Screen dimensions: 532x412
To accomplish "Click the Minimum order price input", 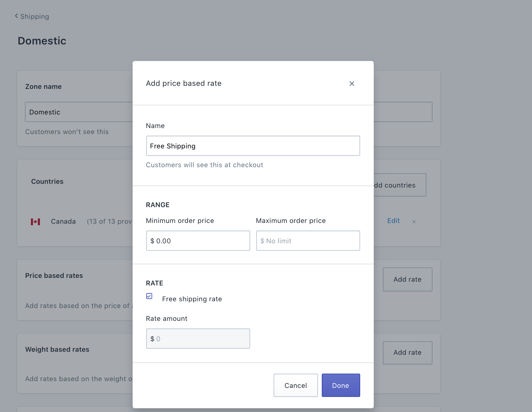I will (x=198, y=241).
